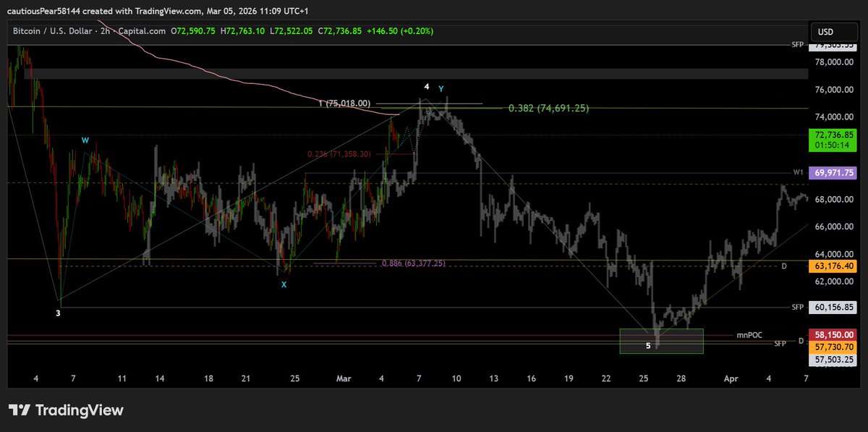Select the wave 3 label at the low
Image resolution: width=868 pixels, height=432 pixels.
(x=59, y=313)
